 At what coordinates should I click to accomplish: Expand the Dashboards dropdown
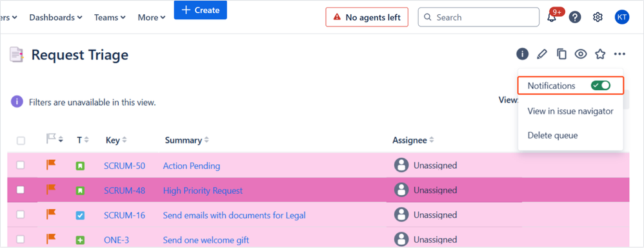pos(56,17)
